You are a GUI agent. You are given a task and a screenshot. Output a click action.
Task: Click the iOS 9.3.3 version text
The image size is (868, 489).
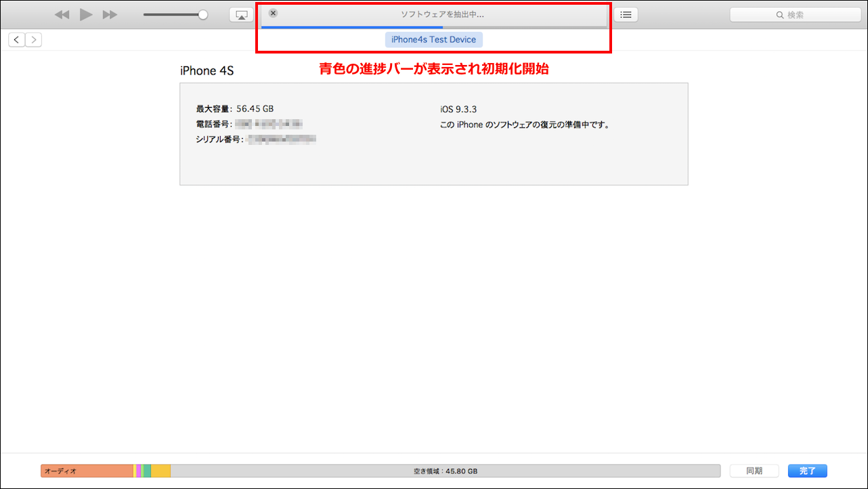[458, 108]
